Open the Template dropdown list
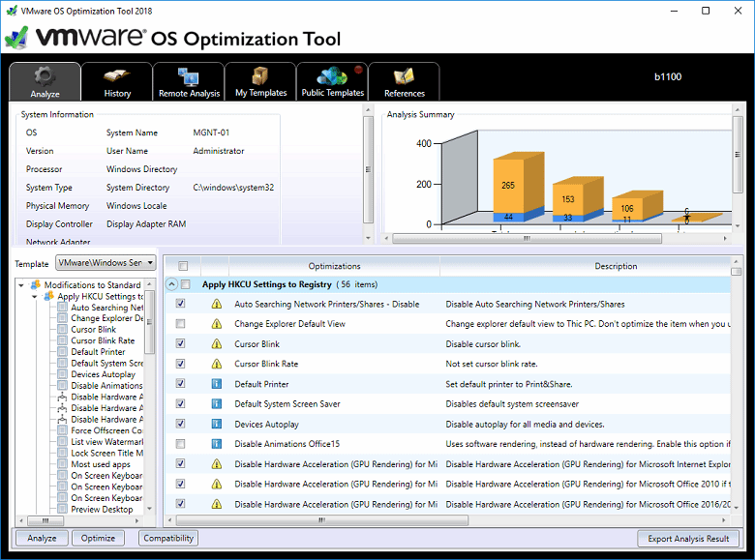 pyautogui.click(x=149, y=263)
